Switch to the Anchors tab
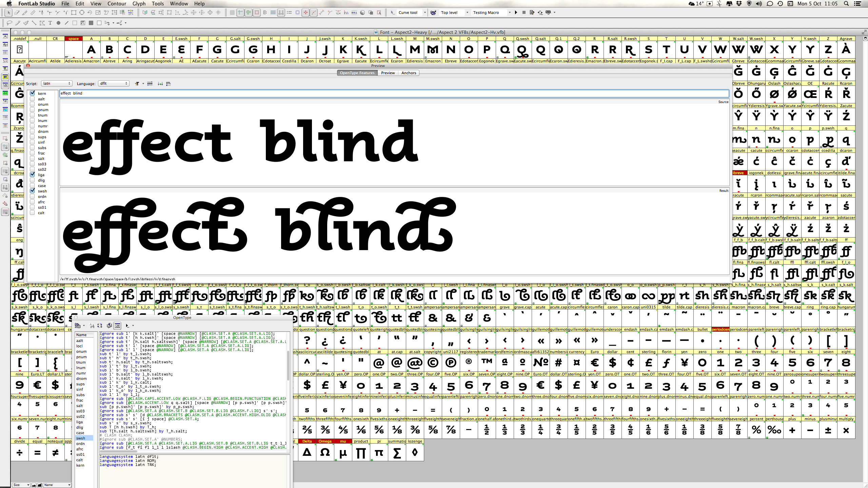This screenshot has width=868, height=488. pyautogui.click(x=409, y=73)
